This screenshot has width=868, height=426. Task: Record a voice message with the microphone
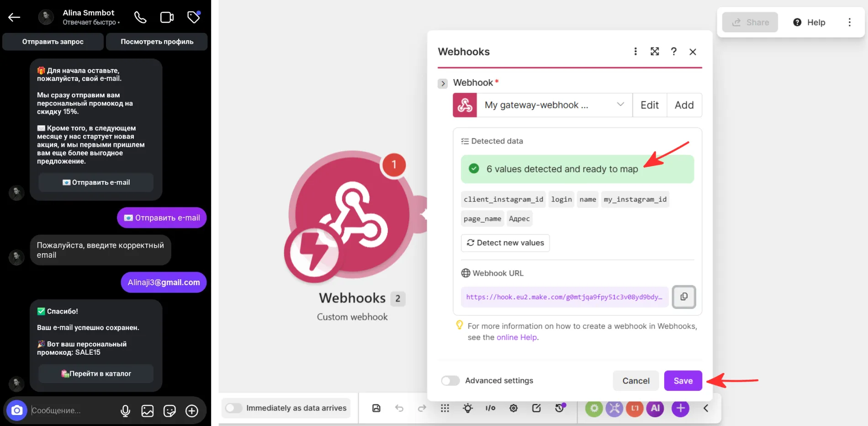125,411
